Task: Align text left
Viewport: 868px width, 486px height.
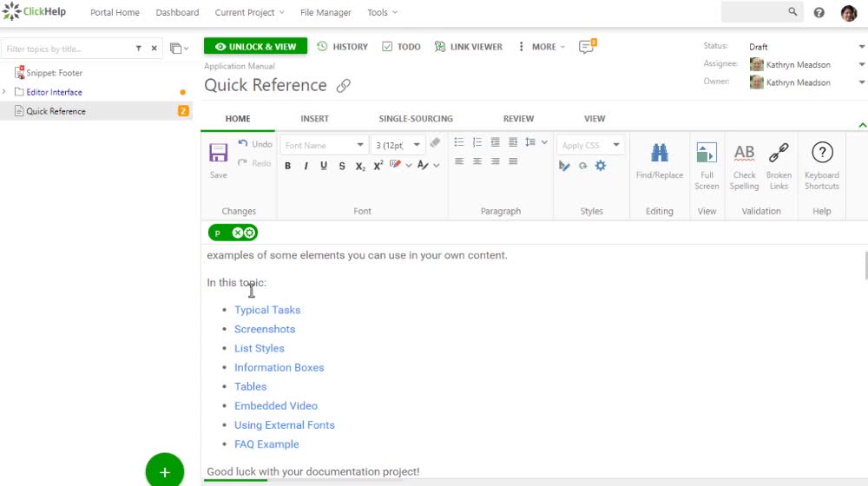Action: (459, 161)
